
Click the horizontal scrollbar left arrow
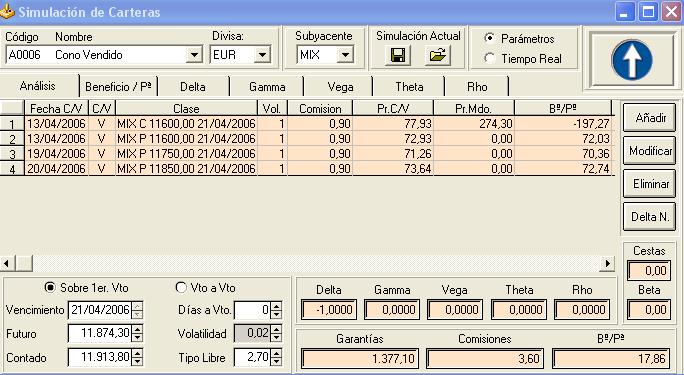(7, 263)
